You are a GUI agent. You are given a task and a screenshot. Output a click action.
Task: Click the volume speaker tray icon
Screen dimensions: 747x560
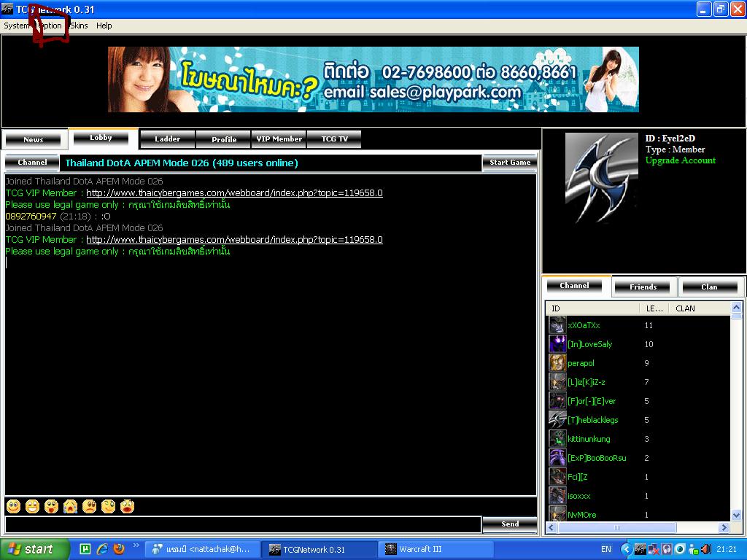pyautogui.click(x=706, y=549)
